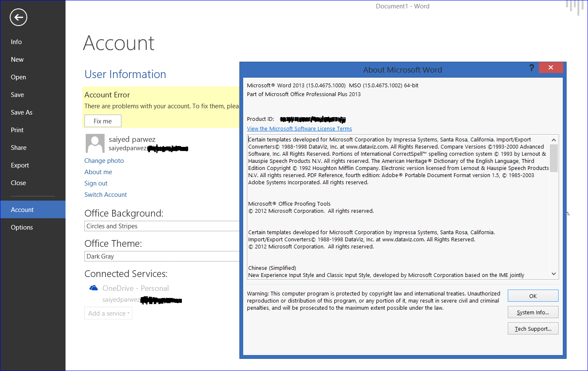Open the Office Background dropdown
Image resolution: width=588 pixels, height=371 pixels.
(x=162, y=226)
